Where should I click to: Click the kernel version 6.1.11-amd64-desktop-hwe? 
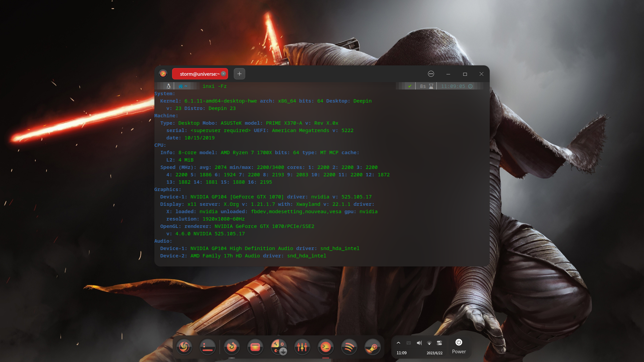[220, 101]
